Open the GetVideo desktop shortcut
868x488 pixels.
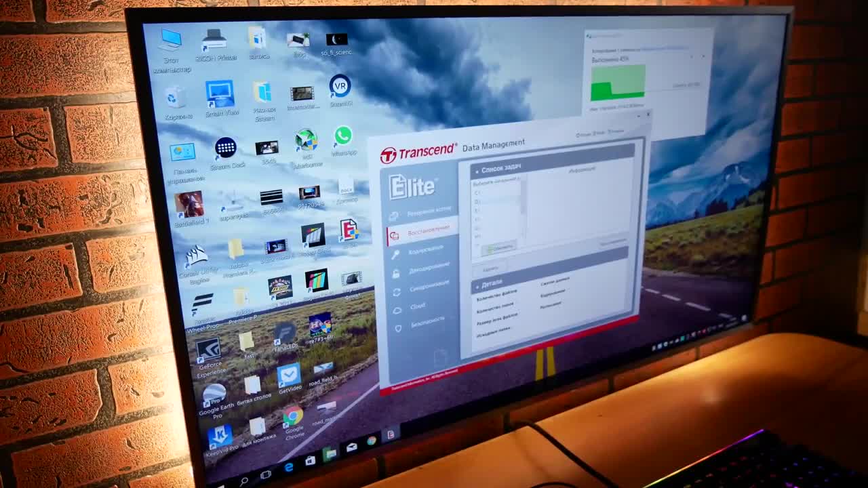click(x=290, y=379)
